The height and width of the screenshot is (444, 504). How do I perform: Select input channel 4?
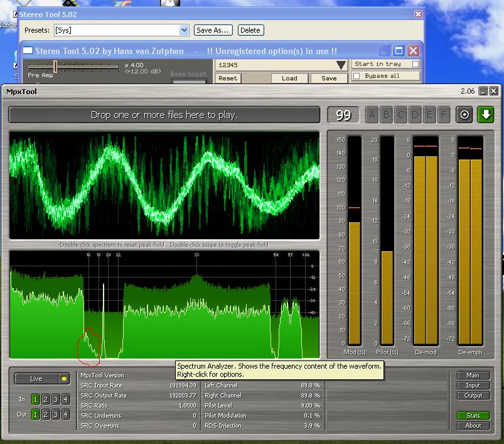(x=65, y=399)
